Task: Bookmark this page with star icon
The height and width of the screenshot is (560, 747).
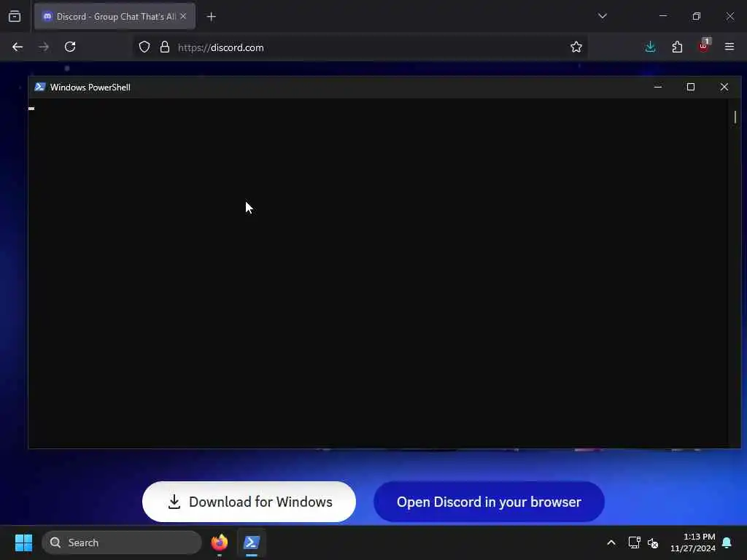Action: (576, 47)
